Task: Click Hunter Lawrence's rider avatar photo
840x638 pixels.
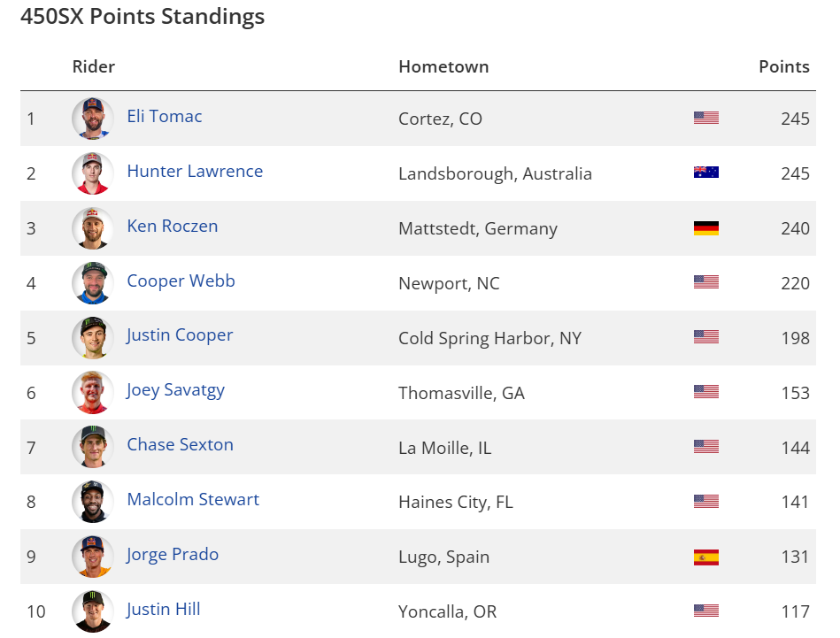Action: [x=93, y=173]
